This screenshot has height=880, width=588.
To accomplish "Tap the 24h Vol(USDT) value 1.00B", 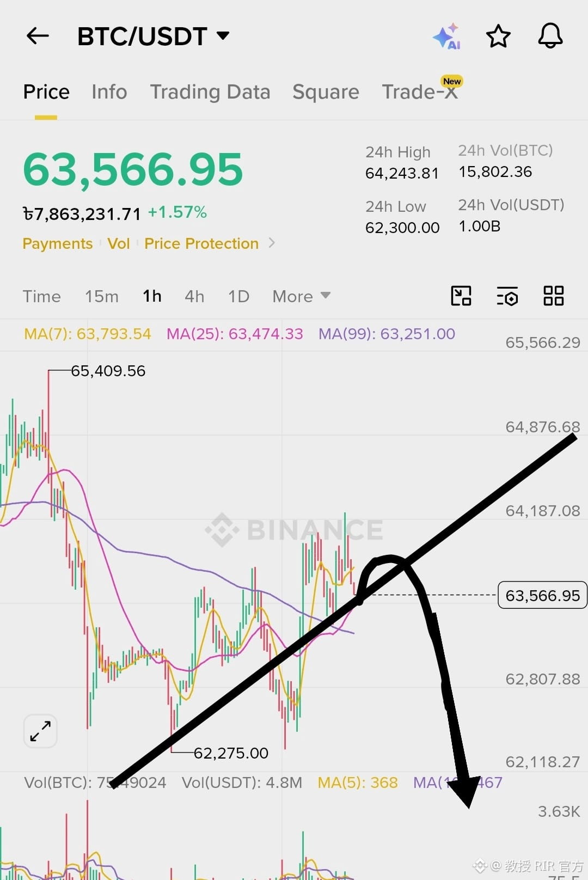I will tap(480, 226).
